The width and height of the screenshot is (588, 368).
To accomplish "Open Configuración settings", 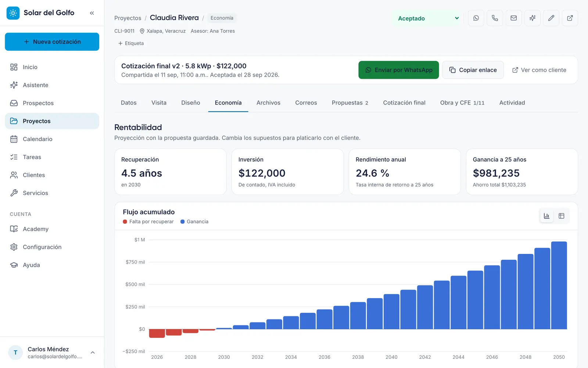I will tap(52, 247).
